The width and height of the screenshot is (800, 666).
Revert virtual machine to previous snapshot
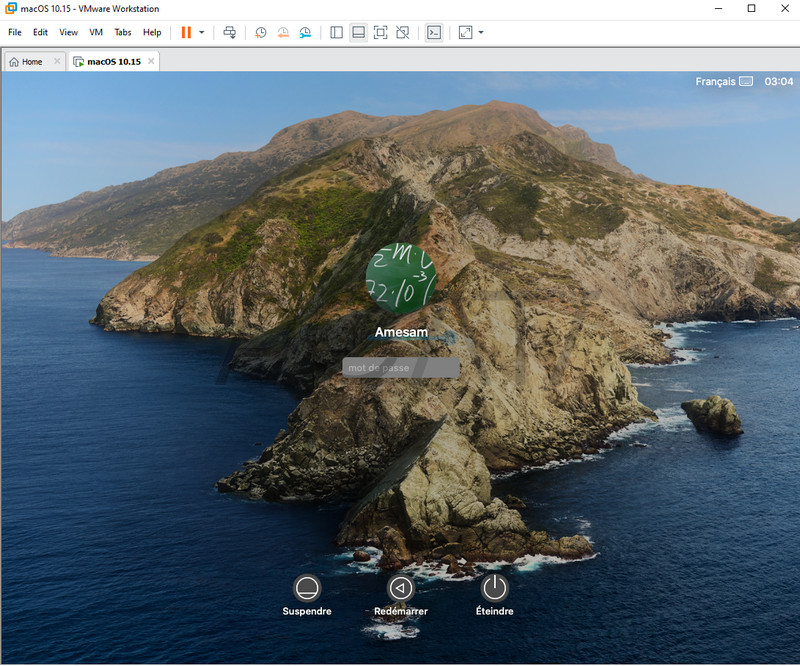pyautogui.click(x=283, y=33)
